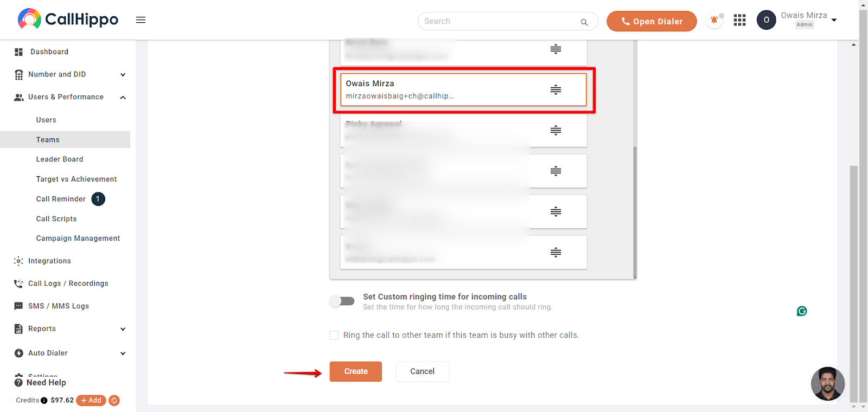Open SMS / MMS Logs
868x412 pixels.
coord(59,306)
